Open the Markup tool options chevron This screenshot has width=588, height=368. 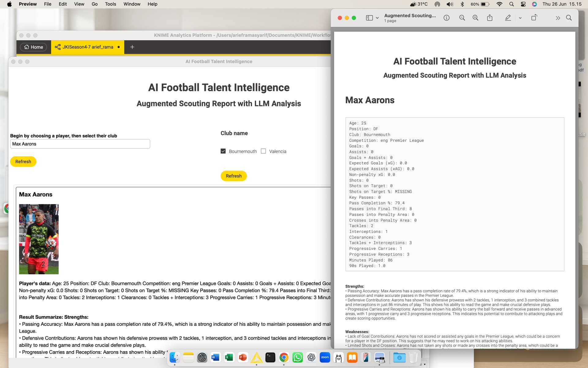[x=520, y=18]
